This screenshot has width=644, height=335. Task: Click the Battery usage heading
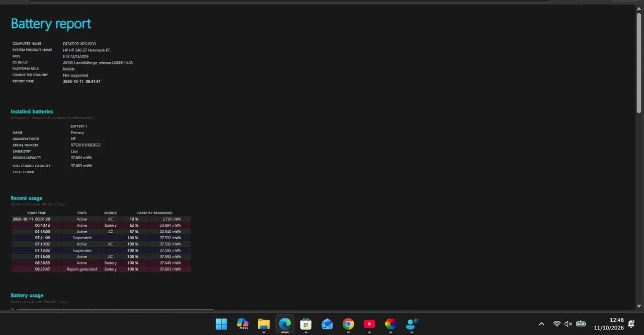coord(27,295)
